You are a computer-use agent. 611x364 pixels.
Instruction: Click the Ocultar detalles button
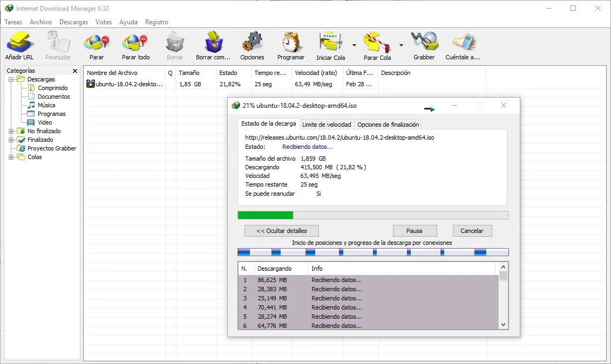281,231
